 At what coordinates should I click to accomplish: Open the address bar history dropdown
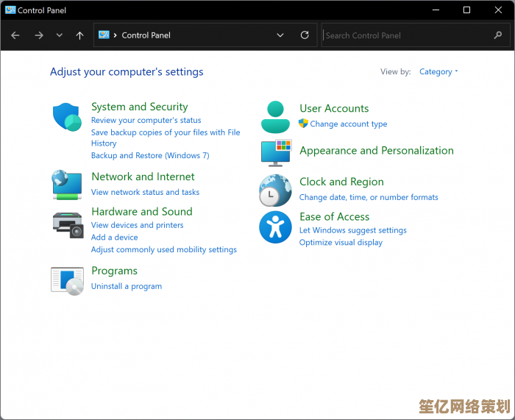click(x=280, y=35)
